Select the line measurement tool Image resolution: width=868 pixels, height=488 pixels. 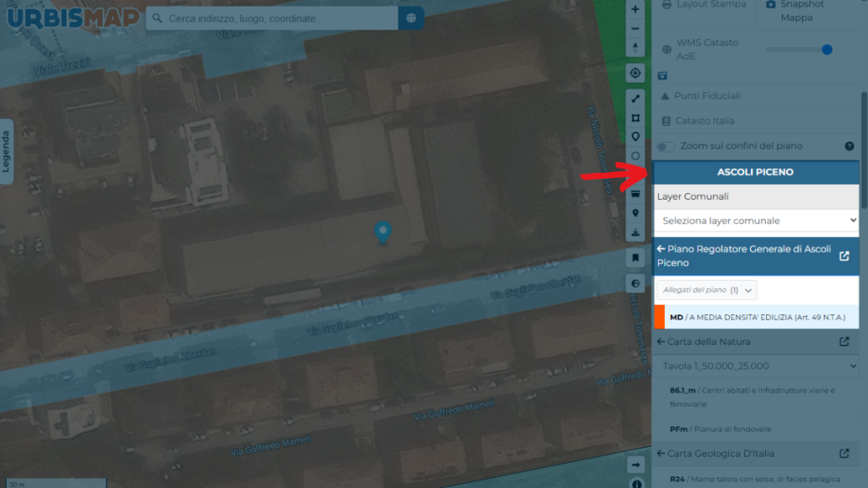click(635, 99)
